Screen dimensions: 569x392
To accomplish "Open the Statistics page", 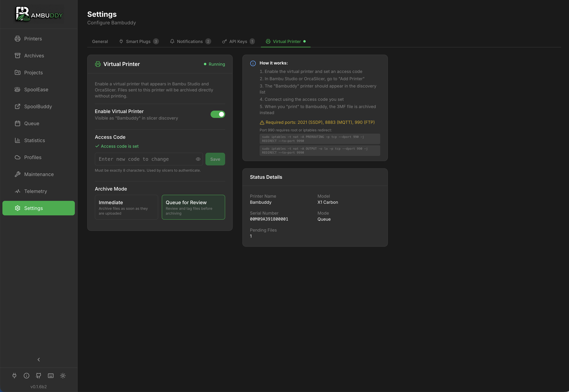I will point(35,140).
